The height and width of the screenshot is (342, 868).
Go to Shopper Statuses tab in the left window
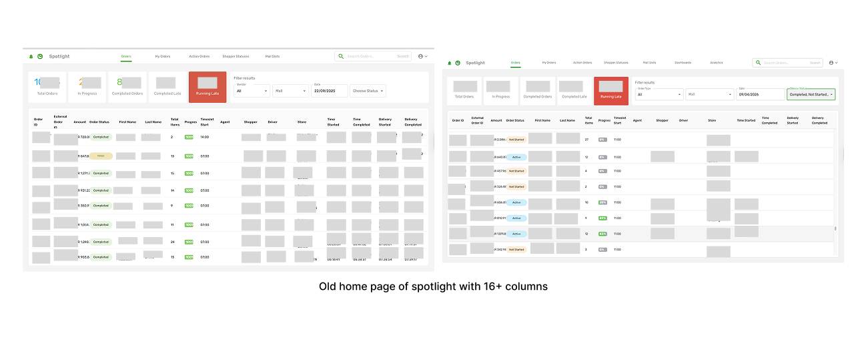[x=236, y=56]
